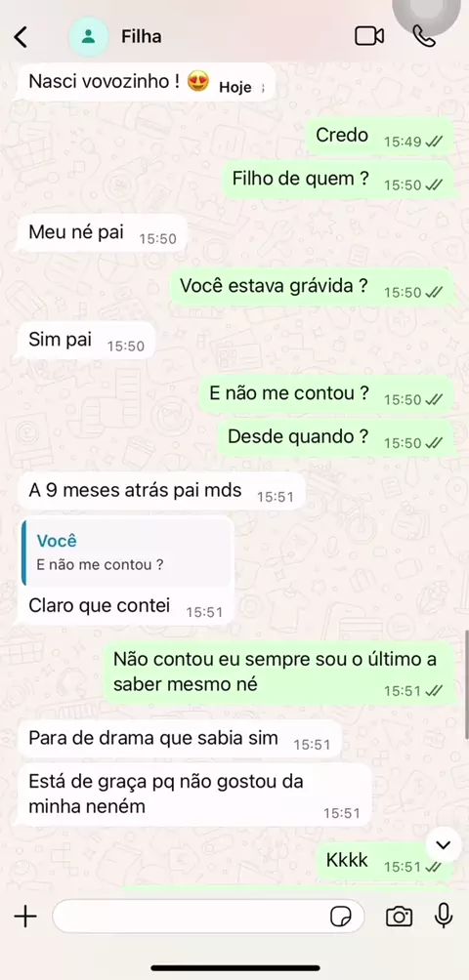This screenshot has width=469, height=980.
Task: Tap the message text input field
Action: (x=209, y=917)
